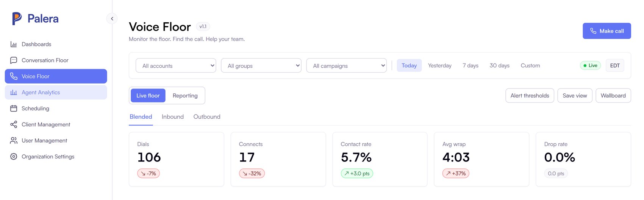The width and height of the screenshot is (644, 200).
Task: Click the Client Management share icon
Action: coord(14,124)
